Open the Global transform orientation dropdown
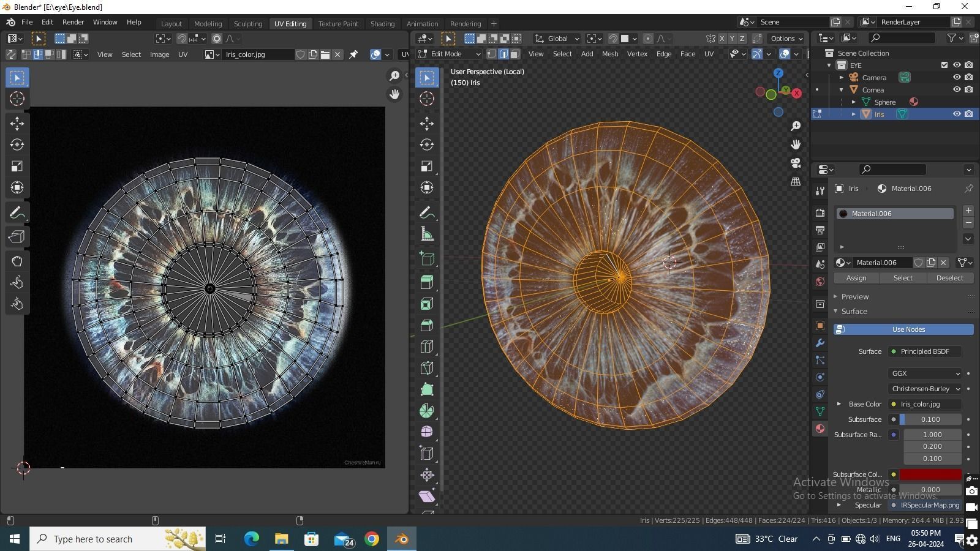The image size is (980, 551). tap(557, 39)
